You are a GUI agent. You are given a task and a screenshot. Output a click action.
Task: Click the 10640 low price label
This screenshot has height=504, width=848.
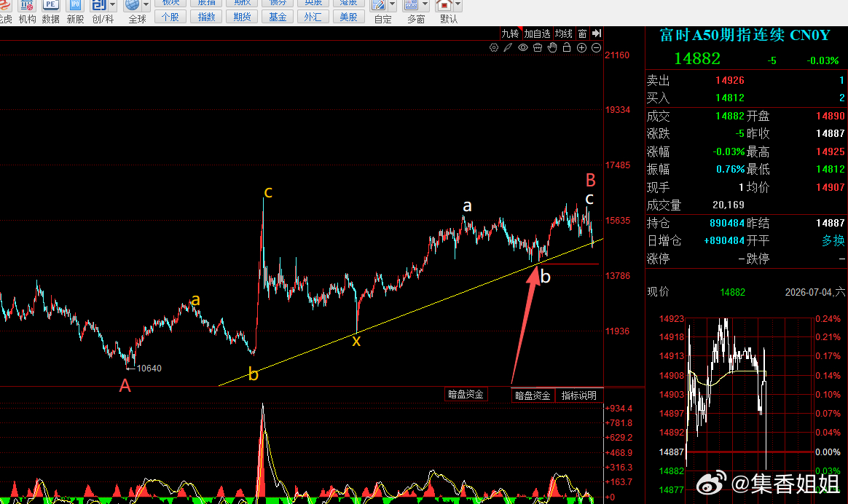tap(149, 369)
